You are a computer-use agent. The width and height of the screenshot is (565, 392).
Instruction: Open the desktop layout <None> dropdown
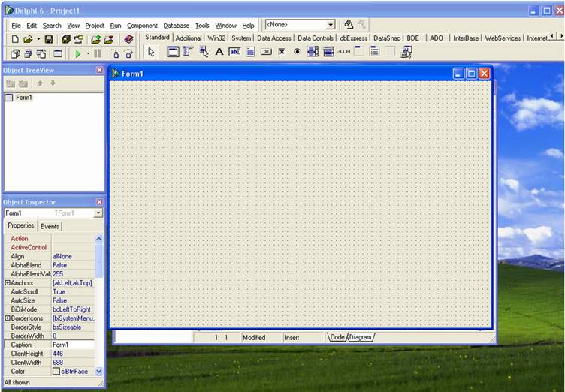(330, 25)
